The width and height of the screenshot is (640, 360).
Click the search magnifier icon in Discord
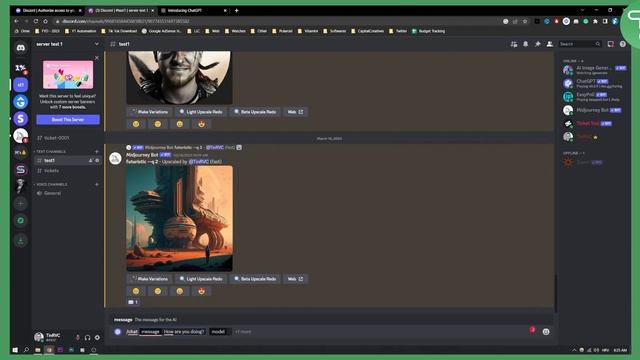pyautogui.click(x=598, y=44)
